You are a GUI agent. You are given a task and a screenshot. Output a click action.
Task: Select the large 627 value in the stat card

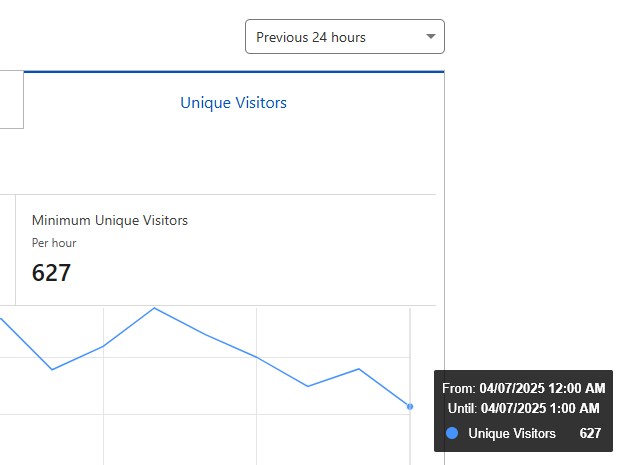tap(51, 273)
